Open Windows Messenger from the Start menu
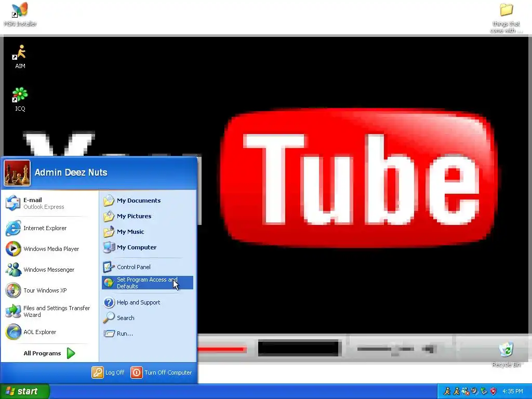 coord(49,270)
